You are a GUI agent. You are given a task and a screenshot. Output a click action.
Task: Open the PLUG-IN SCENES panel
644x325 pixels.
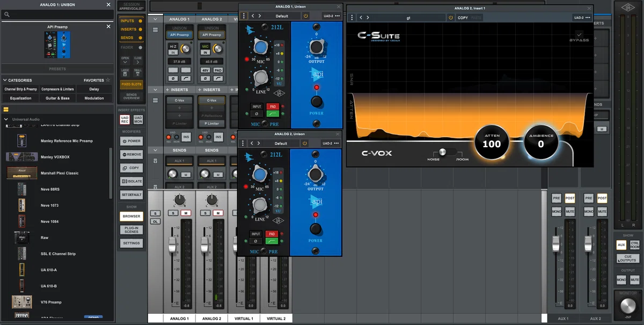tap(131, 230)
